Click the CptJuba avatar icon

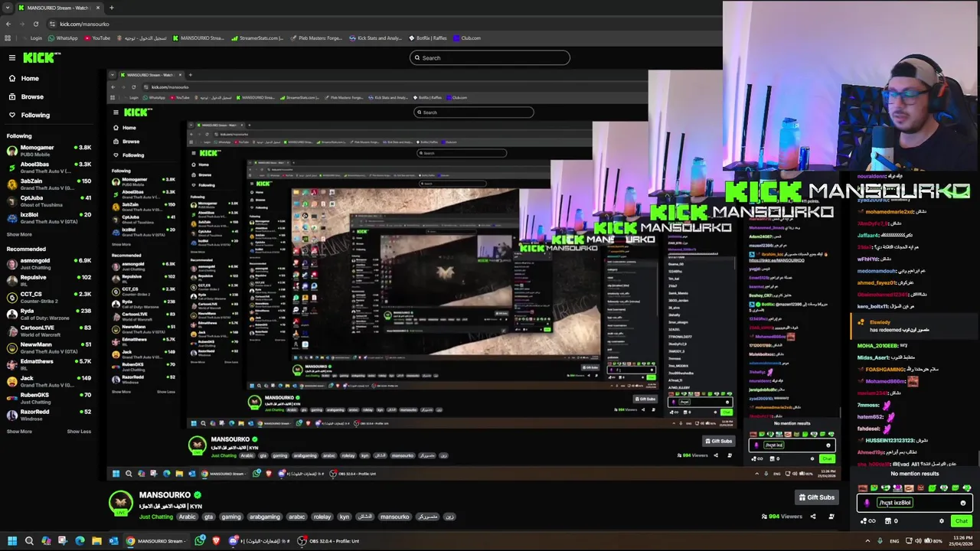pos(12,201)
